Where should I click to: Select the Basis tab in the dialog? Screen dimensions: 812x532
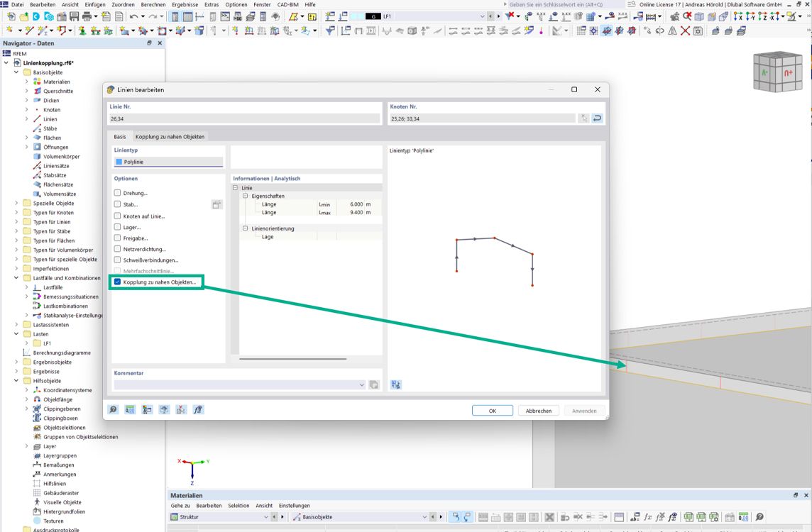120,137
